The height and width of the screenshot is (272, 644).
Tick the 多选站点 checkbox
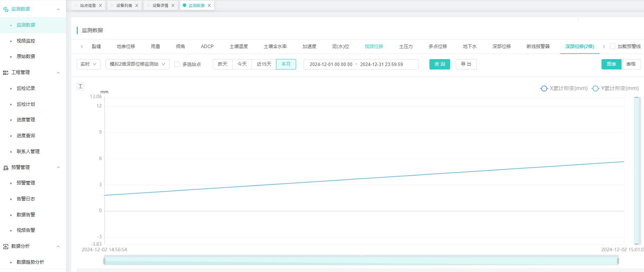pos(177,64)
